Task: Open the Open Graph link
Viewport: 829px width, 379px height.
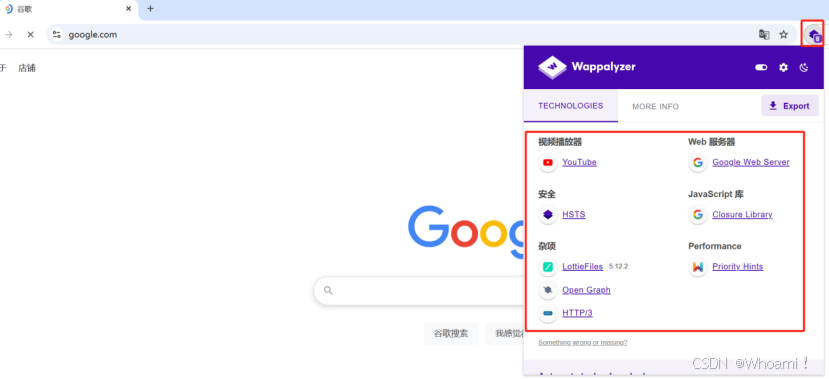Action: tap(586, 290)
